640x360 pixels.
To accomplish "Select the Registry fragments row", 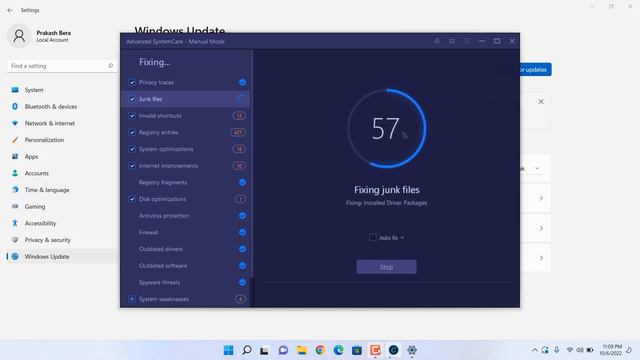I will [x=186, y=182].
